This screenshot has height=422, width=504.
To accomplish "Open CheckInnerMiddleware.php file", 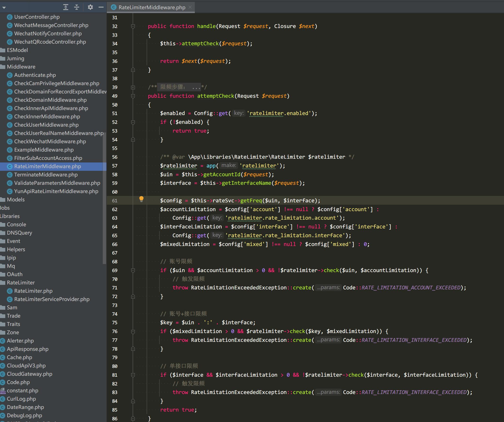I will [x=47, y=117].
